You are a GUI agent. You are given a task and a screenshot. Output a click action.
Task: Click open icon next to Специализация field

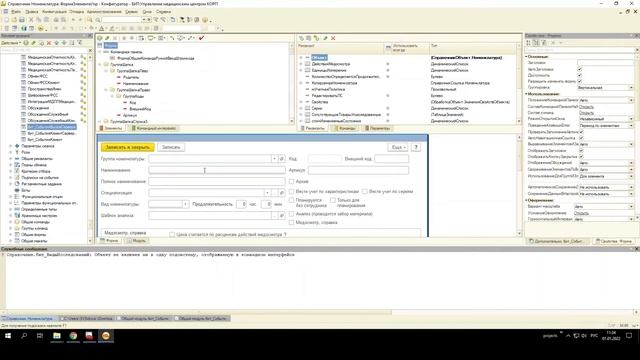click(x=282, y=193)
